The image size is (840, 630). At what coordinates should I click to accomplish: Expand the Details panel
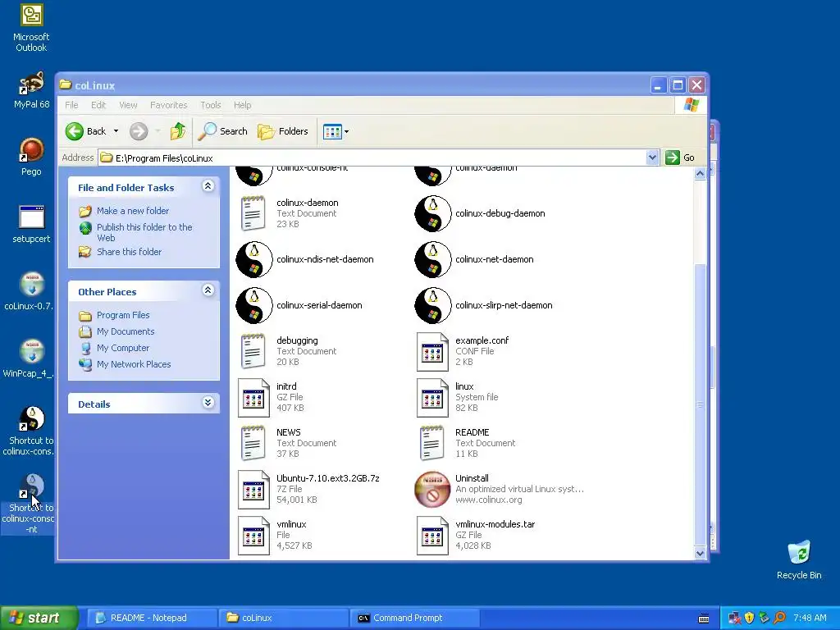208,402
